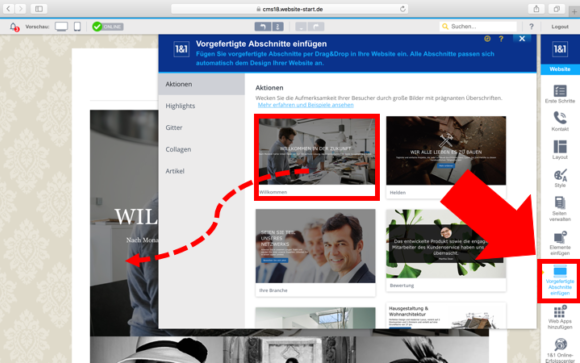Click Elemente einfügen sidebar icon
The image size is (580, 363).
(560, 243)
